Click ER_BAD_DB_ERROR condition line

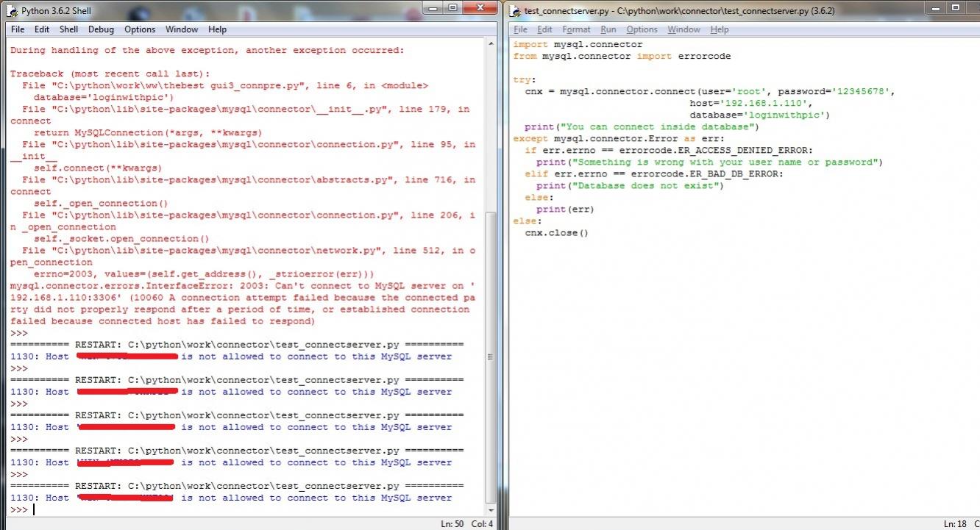(x=654, y=174)
